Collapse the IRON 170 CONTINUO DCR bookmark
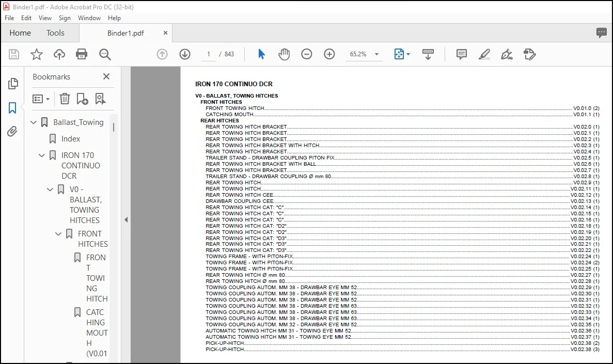 click(x=42, y=155)
